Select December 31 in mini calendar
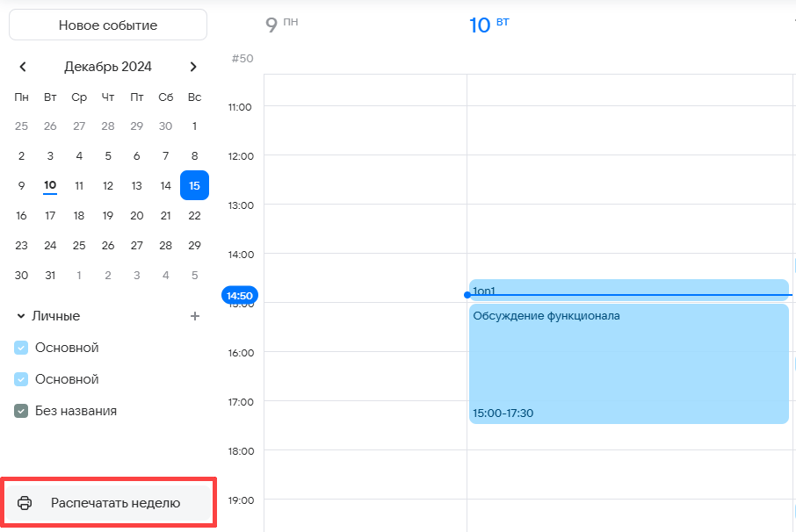Image resolution: width=796 pixels, height=532 pixels. (50, 275)
